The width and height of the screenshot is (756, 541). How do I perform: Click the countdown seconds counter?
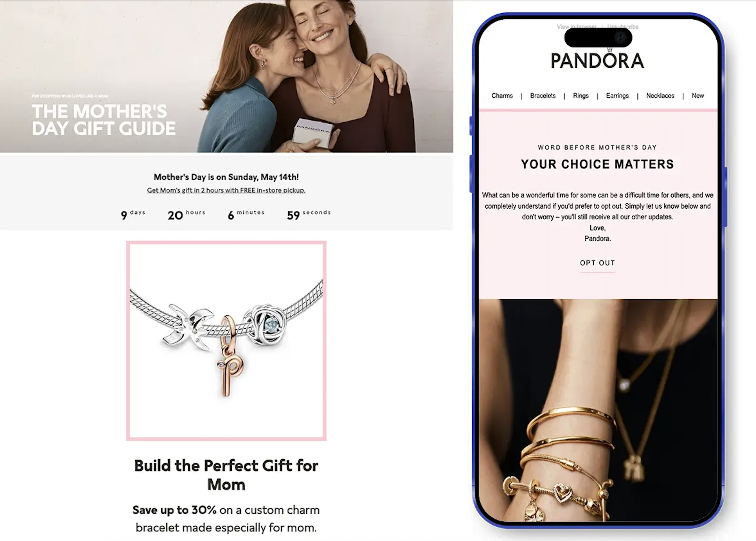[x=309, y=214]
